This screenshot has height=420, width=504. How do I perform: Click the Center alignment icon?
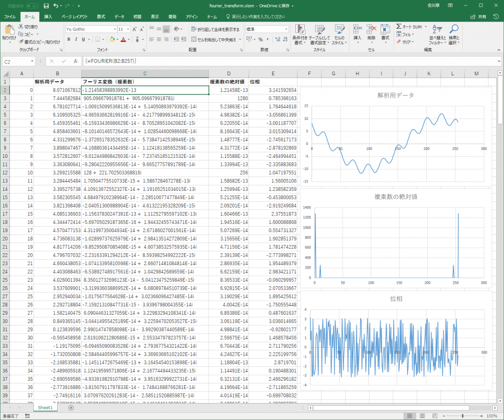pos(159,39)
